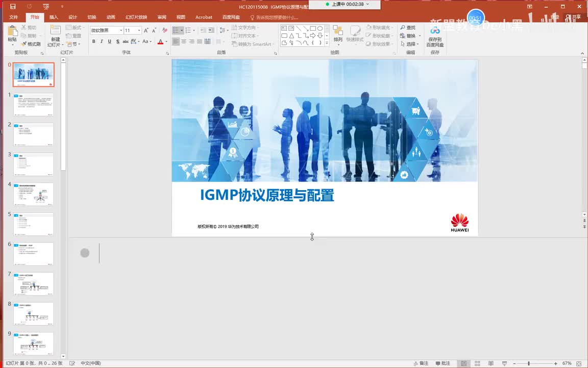Click the Find (查找) search icon
588x368 pixels.
coord(408,28)
